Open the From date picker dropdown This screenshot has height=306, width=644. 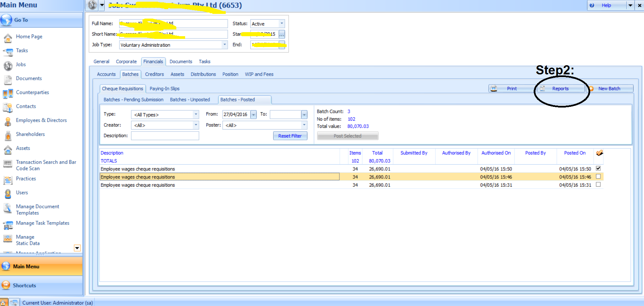point(253,115)
